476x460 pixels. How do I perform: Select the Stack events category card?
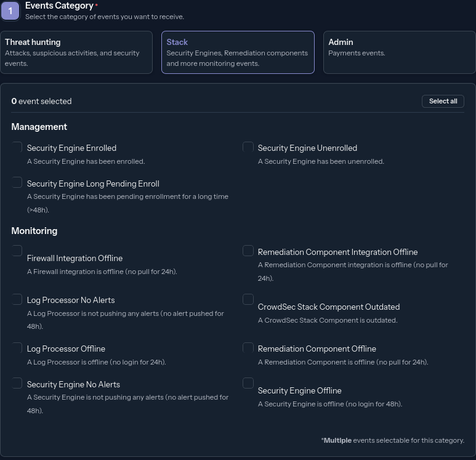pyautogui.click(x=238, y=52)
